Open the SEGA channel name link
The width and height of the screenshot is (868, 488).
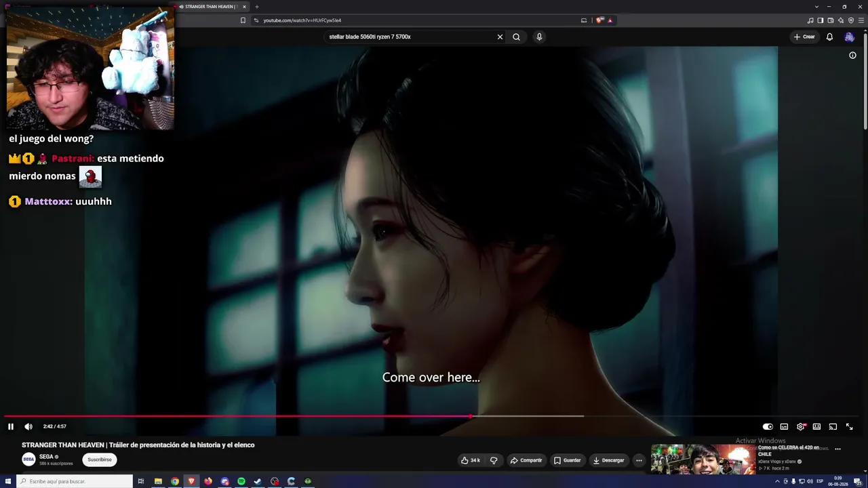click(x=46, y=457)
